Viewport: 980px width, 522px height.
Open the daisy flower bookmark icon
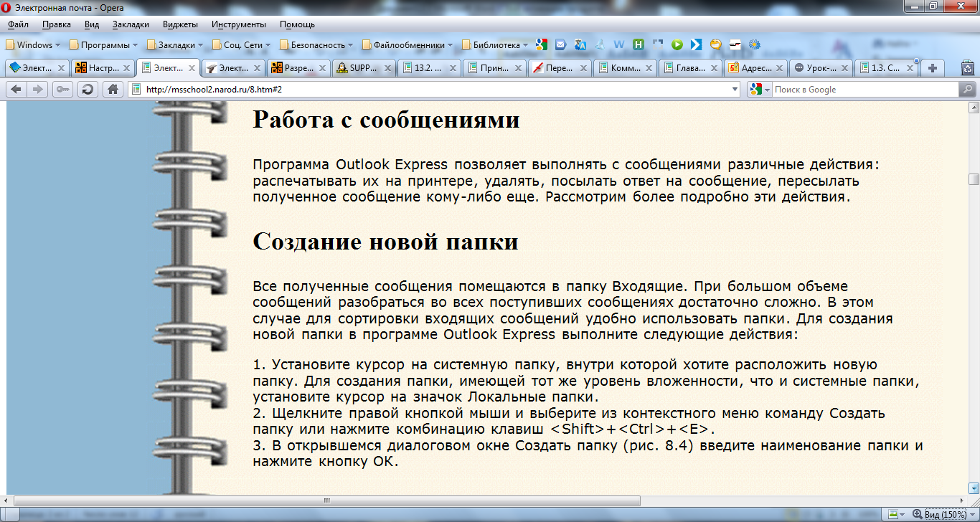754,44
